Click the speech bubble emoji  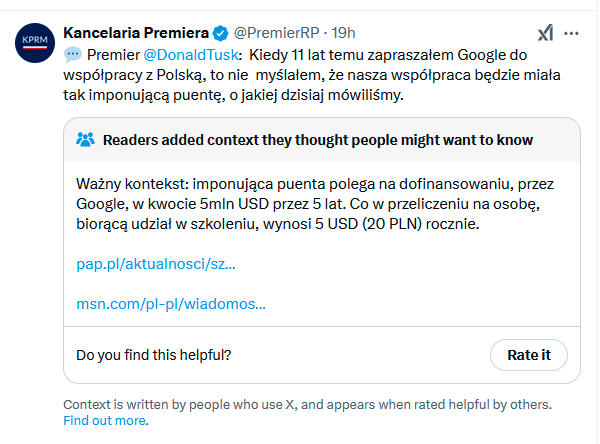click(x=73, y=55)
